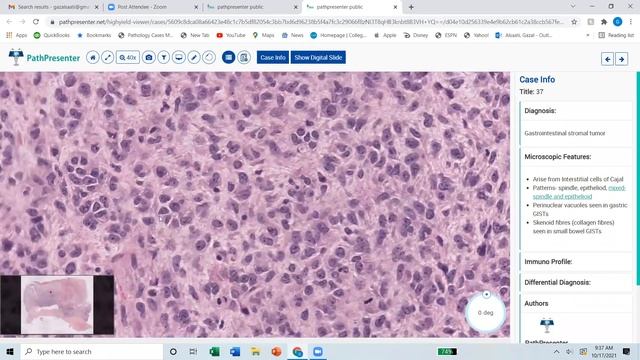This screenshot has width=640, height=360.
Task: Click the Case Info button
Action: [x=273, y=58]
